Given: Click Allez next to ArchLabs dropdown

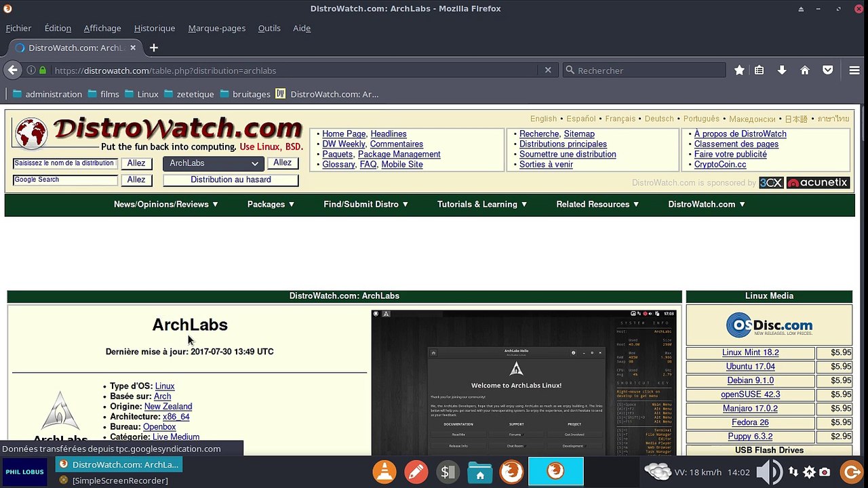Looking at the screenshot, I should pos(282,163).
